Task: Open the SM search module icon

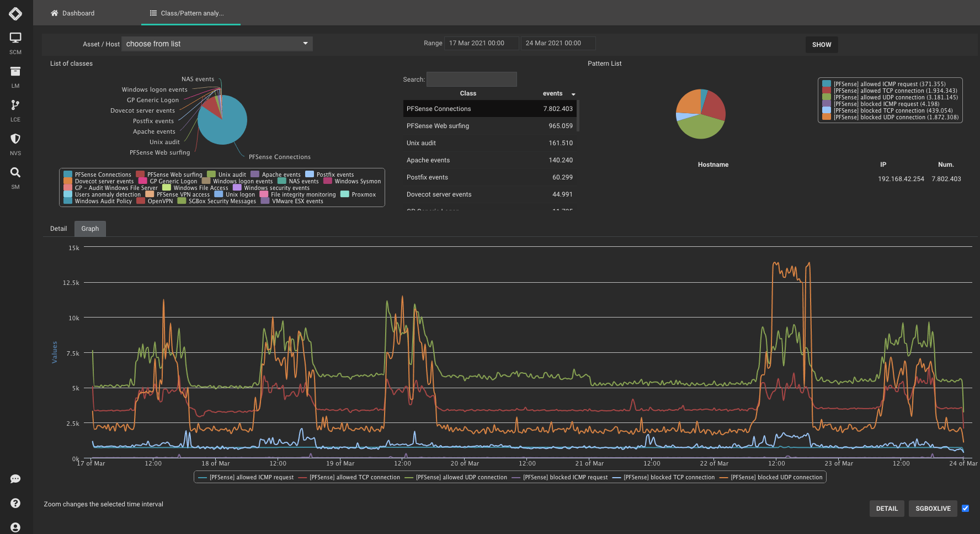Action: pos(15,173)
